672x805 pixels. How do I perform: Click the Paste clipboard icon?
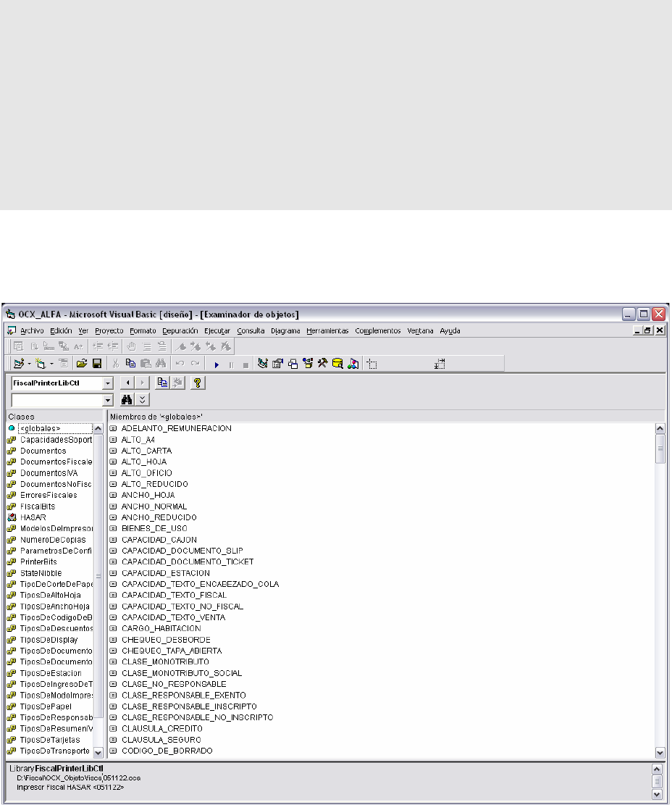(x=146, y=364)
